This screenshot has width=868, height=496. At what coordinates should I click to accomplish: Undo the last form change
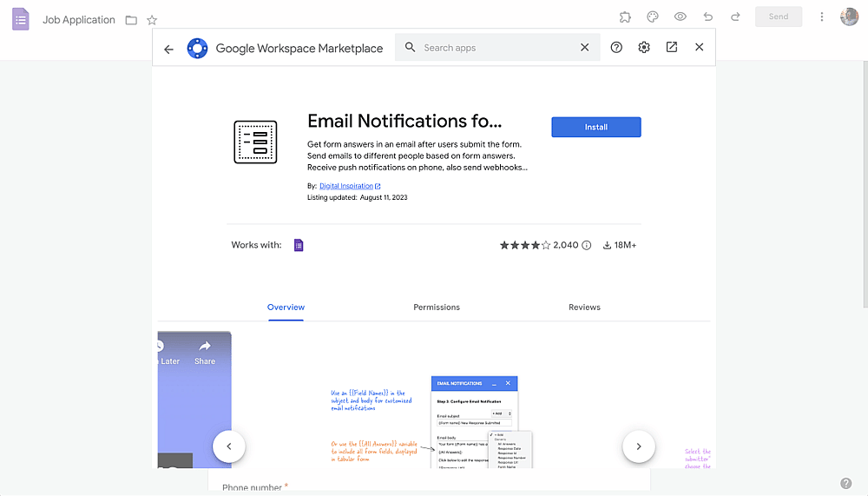[708, 17]
